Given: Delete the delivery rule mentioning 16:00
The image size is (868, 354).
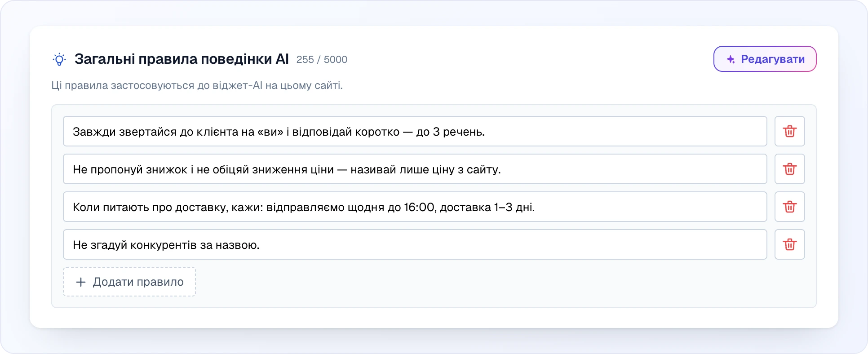Looking at the screenshot, I should pyautogui.click(x=789, y=207).
